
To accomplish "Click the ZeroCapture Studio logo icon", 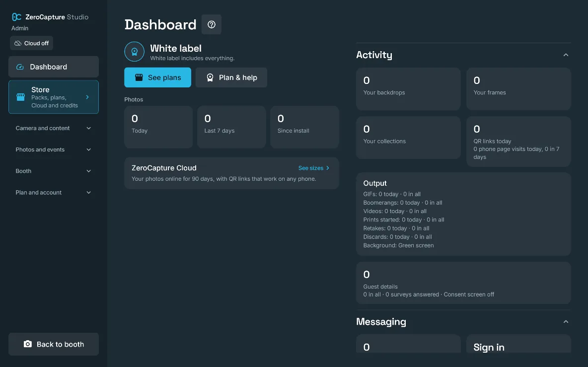I will coord(16,17).
